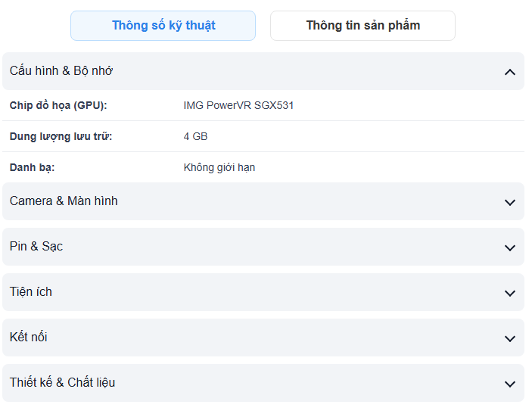Click the Danh bạ label
Screen dimensions: 532x420
point(32,167)
